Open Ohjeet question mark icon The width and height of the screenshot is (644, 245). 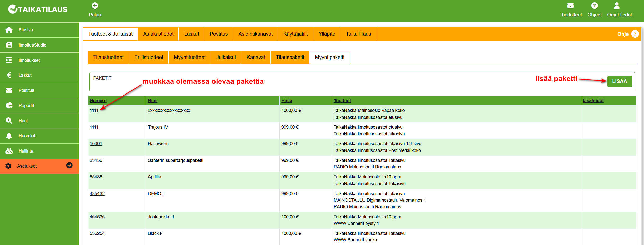(595, 6)
